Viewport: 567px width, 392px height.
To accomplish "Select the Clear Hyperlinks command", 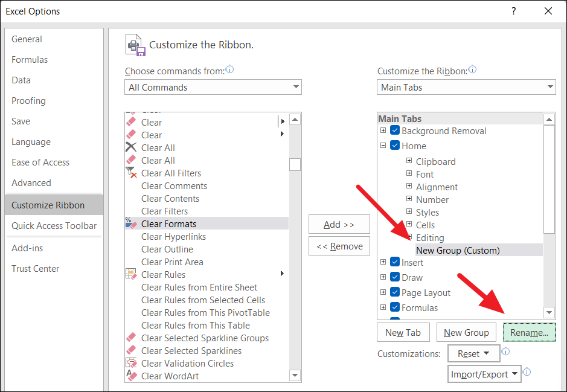I will click(173, 237).
